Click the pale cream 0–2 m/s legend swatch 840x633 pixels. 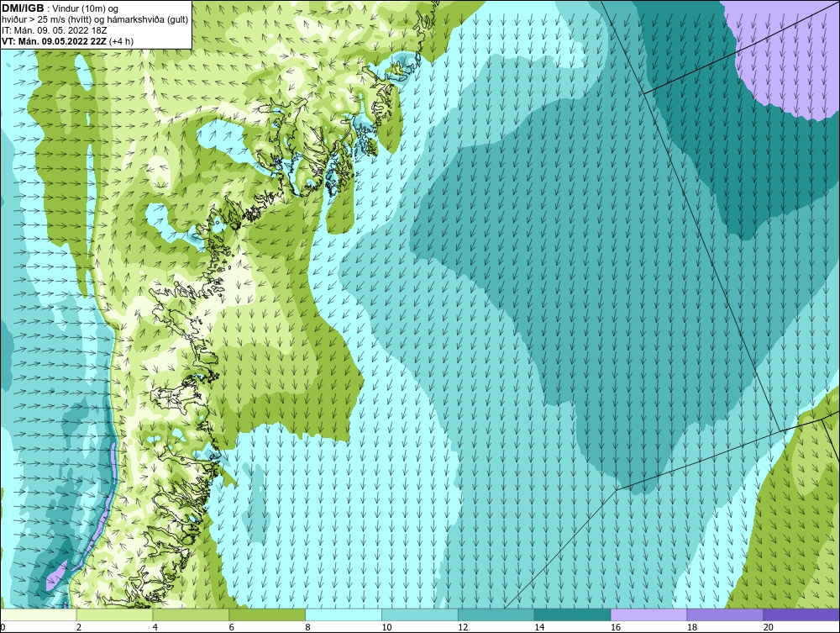(x=39, y=615)
